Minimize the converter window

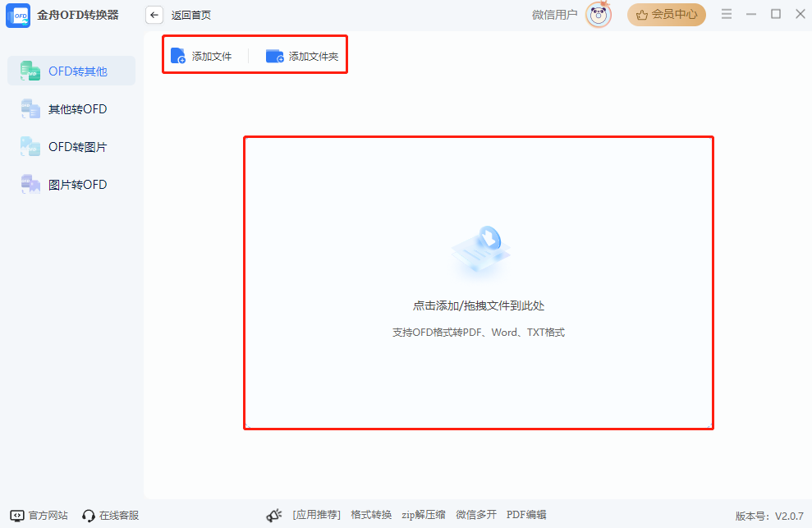coord(751,14)
